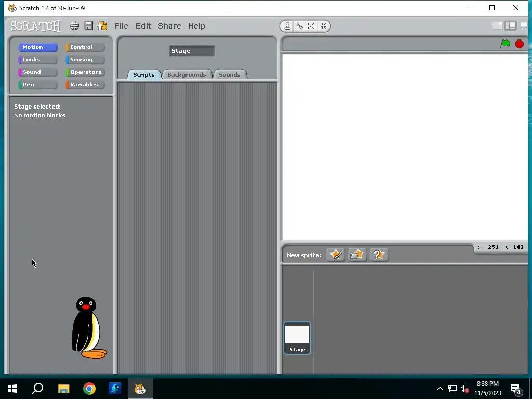Click the share project icon
This screenshot has height=399, width=532.
(x=102, y=26)
